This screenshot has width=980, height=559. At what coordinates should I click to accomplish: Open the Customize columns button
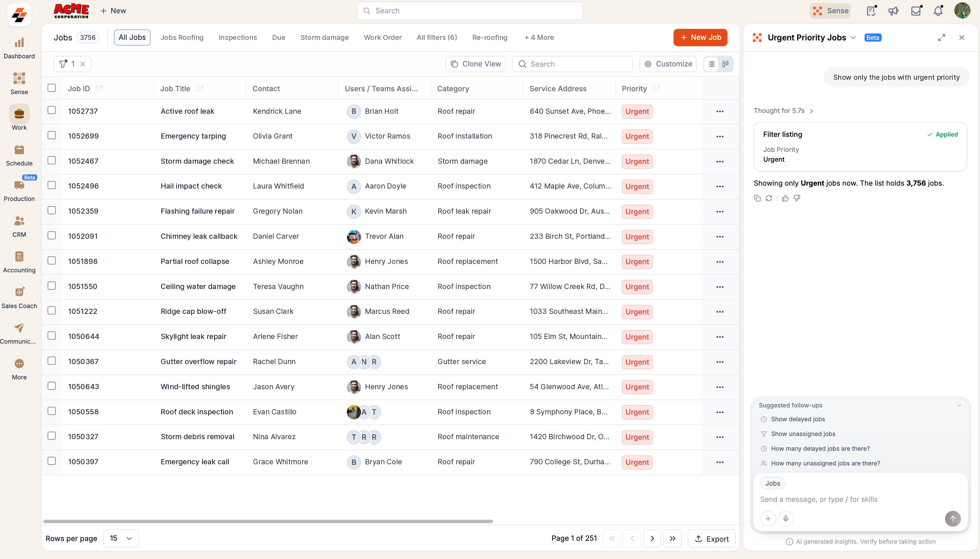coord(668,64)
